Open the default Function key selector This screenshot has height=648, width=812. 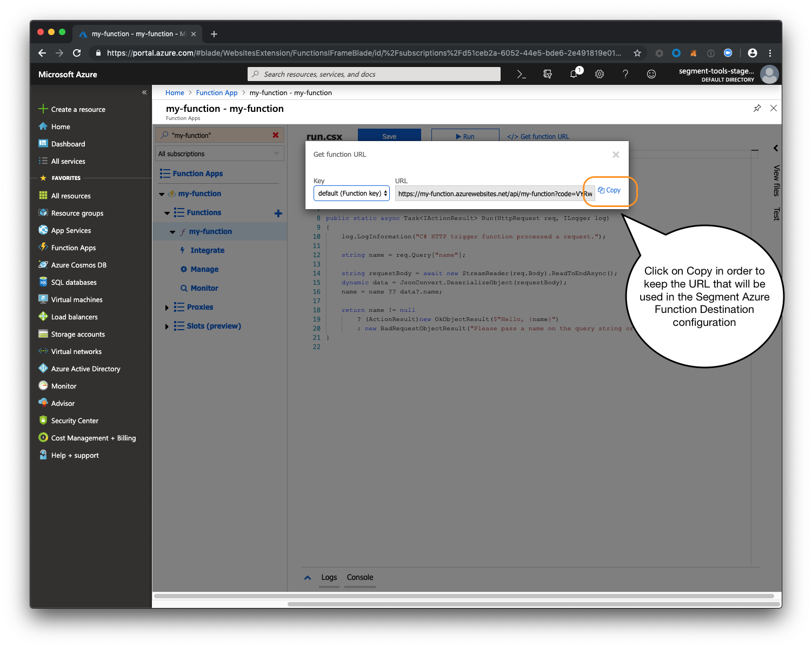click(351, 193)
